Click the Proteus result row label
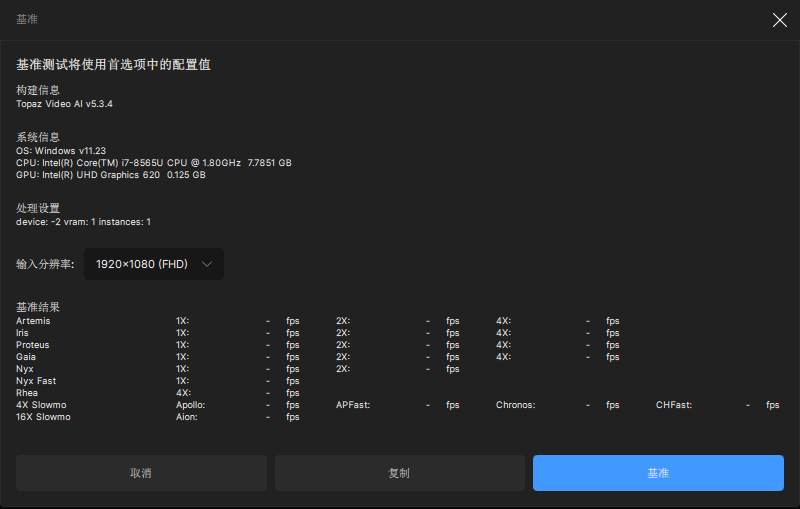This screenshot has width=800, height=509. tap(33, 345)
